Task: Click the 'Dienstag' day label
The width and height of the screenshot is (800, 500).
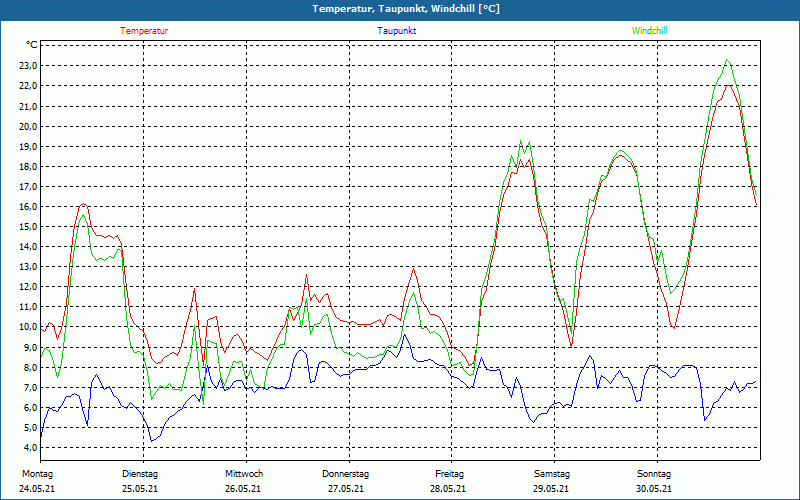Action: pyautogui.click(x=140, y=474)
